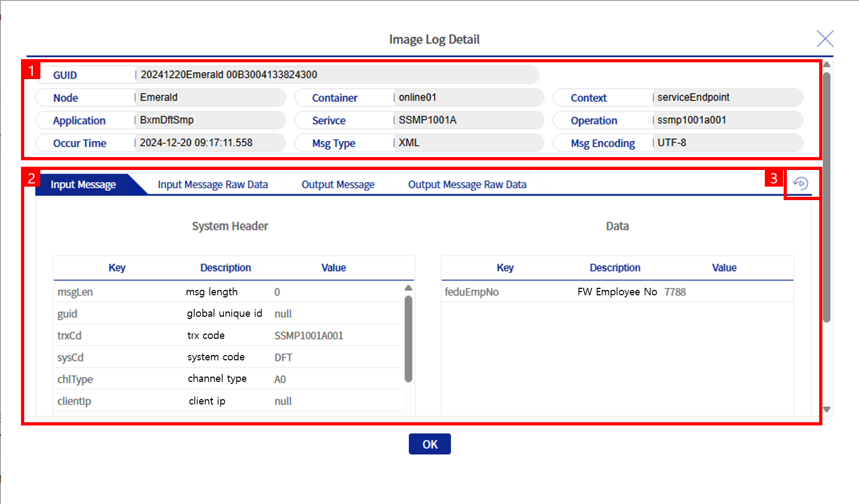This screenshot has height=504, width=859.
Task: Click the System Header table scroll-up arrow
Action: point(409,288)
